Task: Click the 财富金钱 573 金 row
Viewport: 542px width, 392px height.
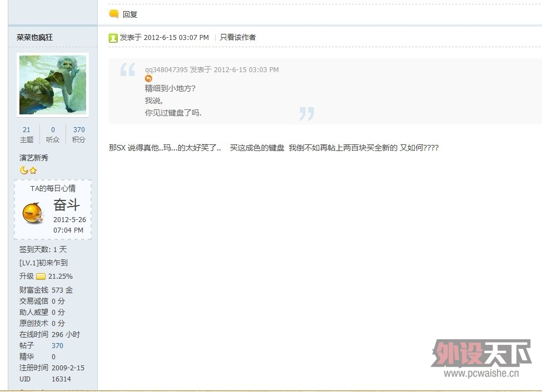Action: tap(46, 290)
